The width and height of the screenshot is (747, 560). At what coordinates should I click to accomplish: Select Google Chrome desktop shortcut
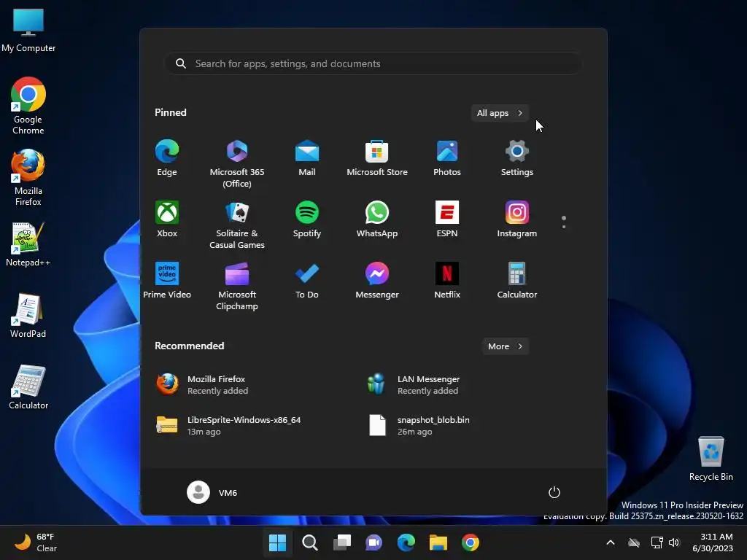[x=28, y=106]
